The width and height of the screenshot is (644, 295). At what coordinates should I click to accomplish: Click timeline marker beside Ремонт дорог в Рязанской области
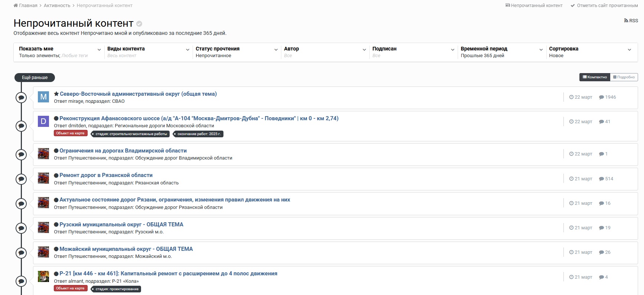click(21, 179)
